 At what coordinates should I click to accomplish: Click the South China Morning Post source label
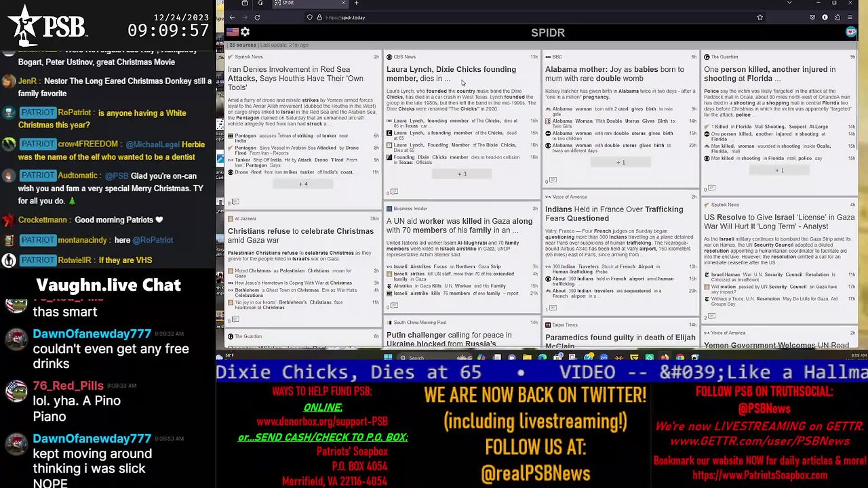tap(420, 323)
